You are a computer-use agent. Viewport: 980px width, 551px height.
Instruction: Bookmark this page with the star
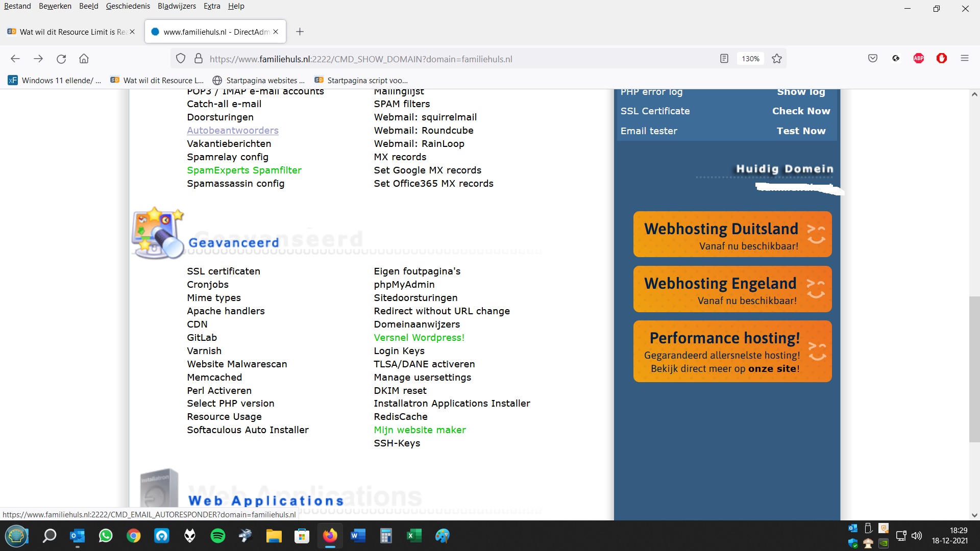[777, 59]
